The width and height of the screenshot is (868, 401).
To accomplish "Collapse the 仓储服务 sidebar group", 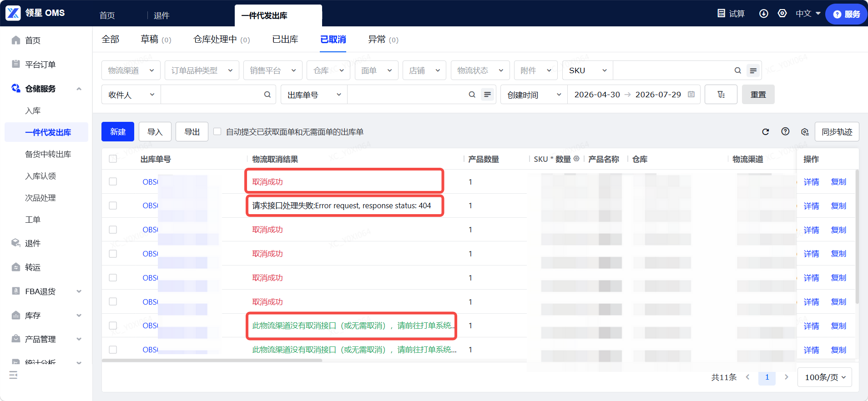I will [79, 89].
